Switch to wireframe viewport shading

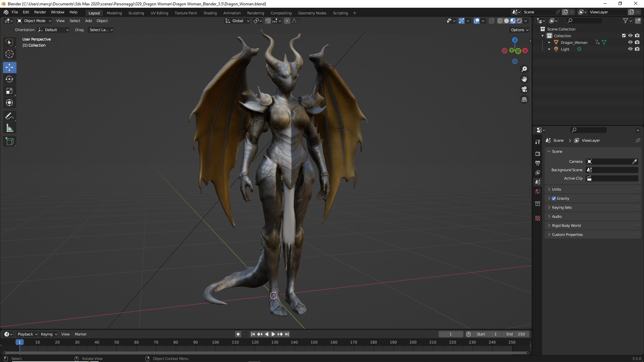click(500, 21)
